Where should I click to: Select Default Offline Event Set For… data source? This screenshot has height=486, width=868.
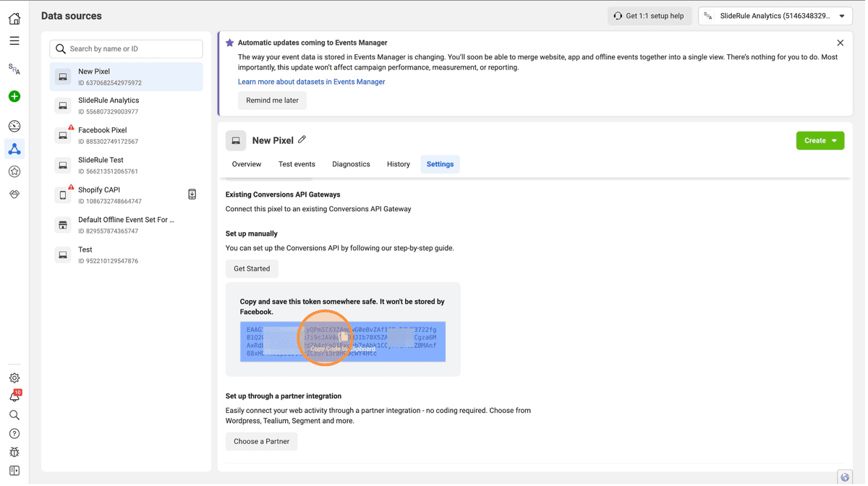pos(127,226)
